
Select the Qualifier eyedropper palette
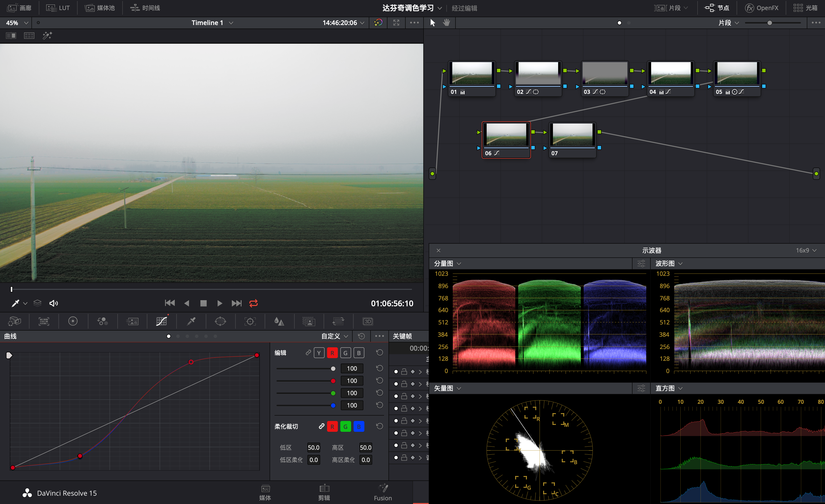pyautogui.click(x=191, y=322)
